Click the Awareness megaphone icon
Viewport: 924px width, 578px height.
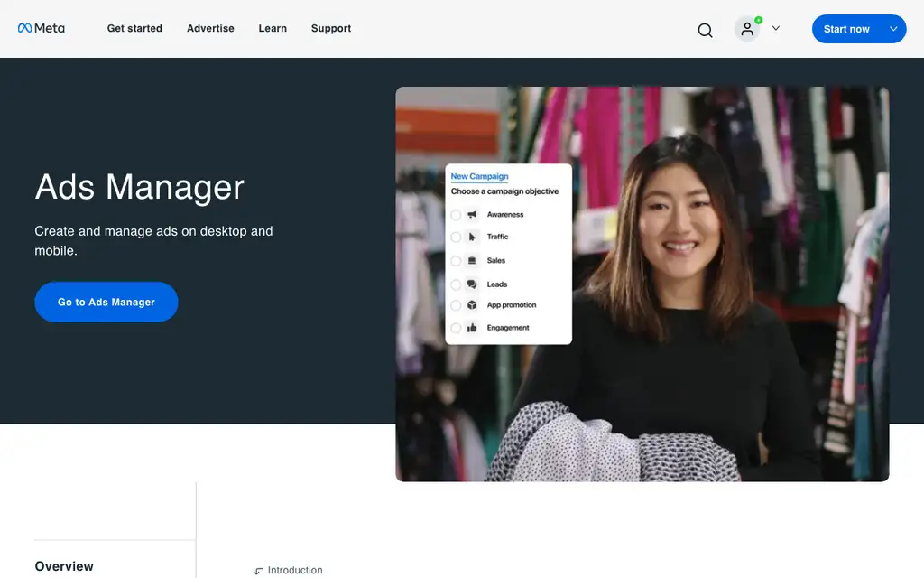tap(472, 215)
